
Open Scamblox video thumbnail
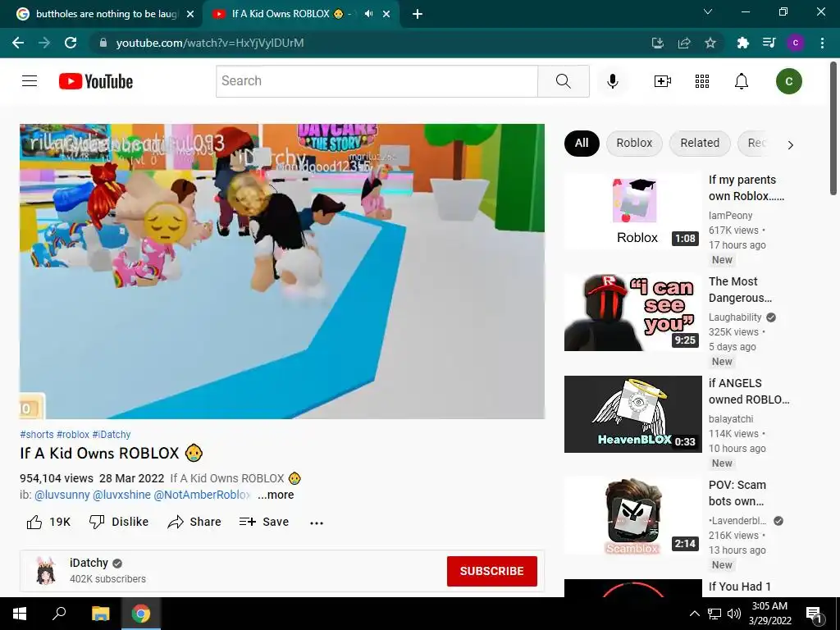click(632, 516)
